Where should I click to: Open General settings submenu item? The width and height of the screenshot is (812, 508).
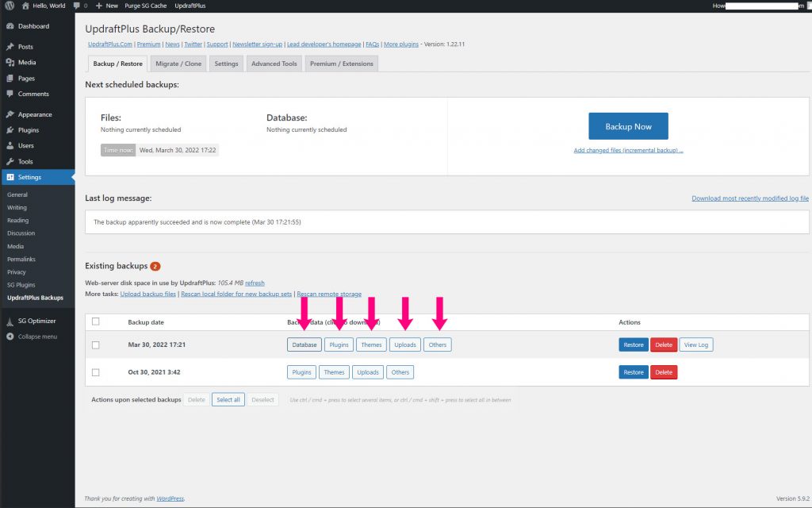tap(17, 195)
